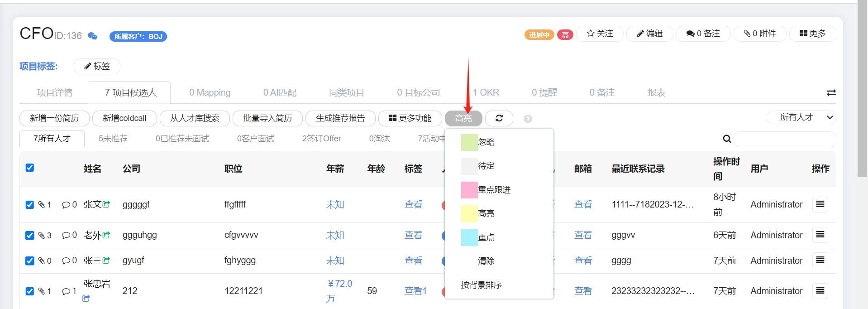This screenshot has width=868, height=309.
Task: Click the share icon beside 张文
Action: [106, 204]
